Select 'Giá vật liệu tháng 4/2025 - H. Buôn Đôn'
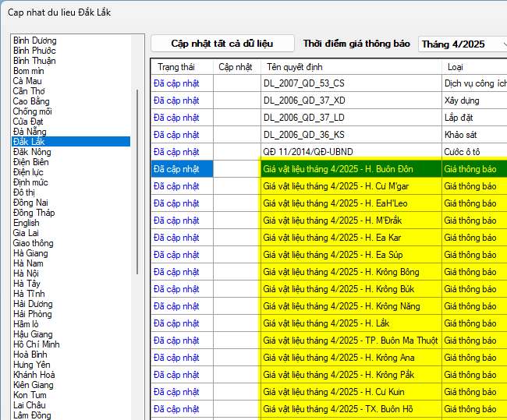The width and height of the screenshot is (507, 420). click(351, 169)
